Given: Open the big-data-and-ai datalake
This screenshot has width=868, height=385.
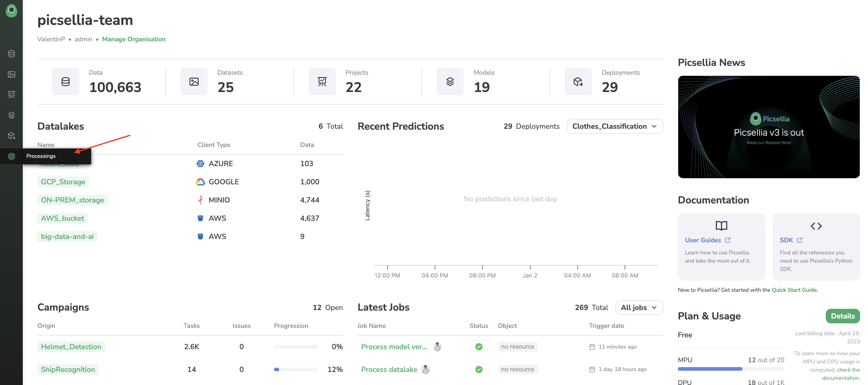Looking at the screenshot, I should click(x=67, y=237).
